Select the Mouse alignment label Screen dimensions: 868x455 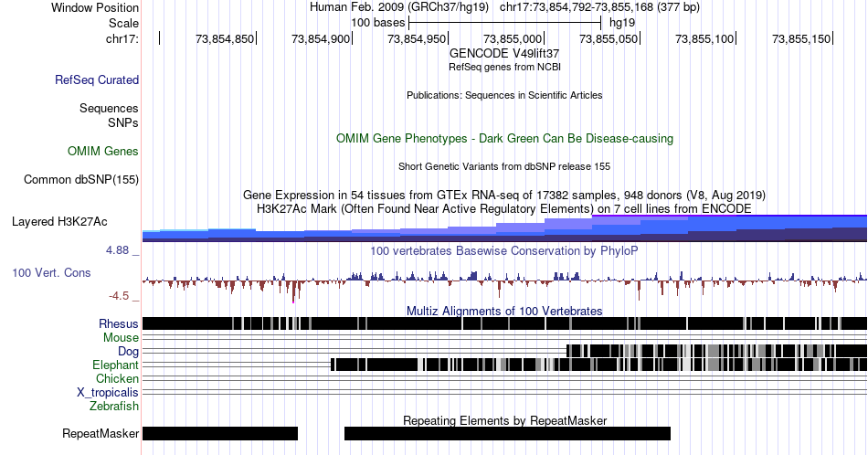click(x=121, y=338)
